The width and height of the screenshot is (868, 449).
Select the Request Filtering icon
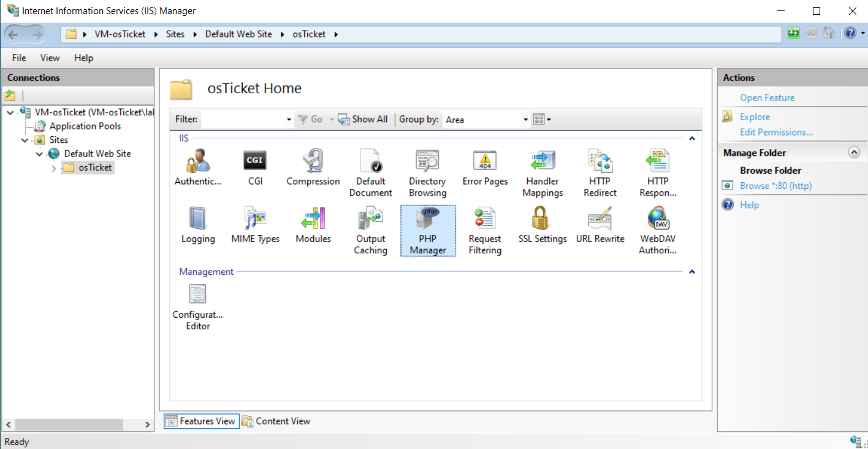tap(485, 231)
